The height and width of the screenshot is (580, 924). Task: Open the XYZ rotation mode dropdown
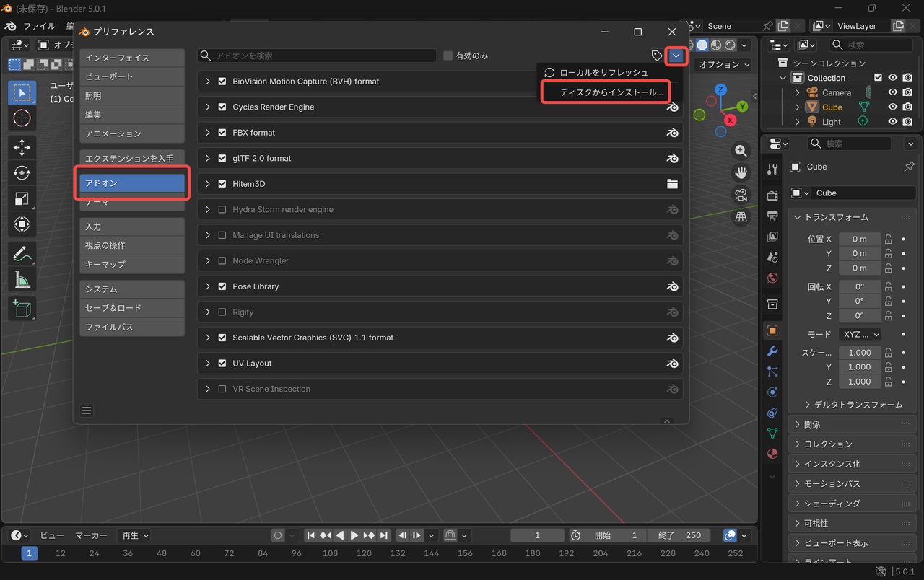click(x=860, y=335)
